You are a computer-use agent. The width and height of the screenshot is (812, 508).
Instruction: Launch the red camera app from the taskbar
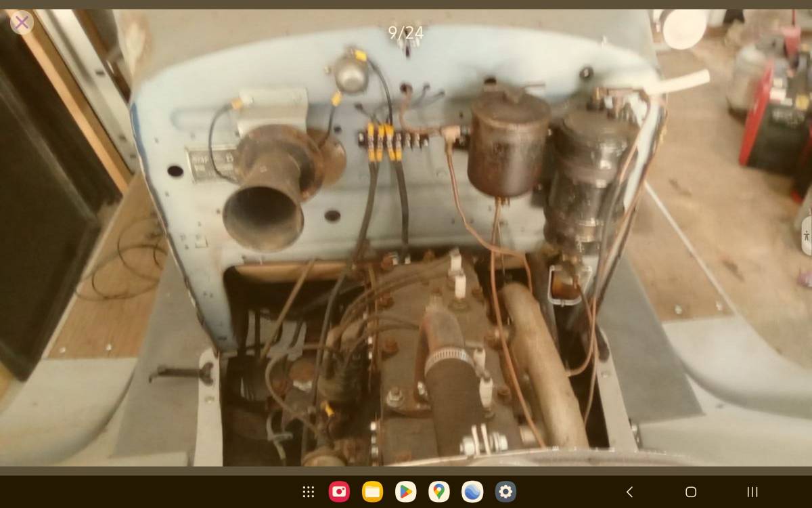coord(339,492)
